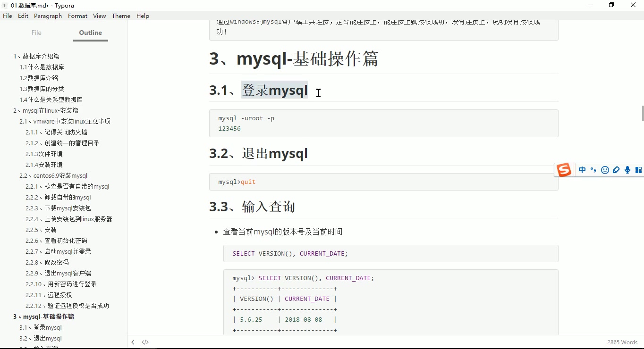The height and width of the screenshot is (349, 644).
Task: Click the Sogou input method logo
Action: click(x=564, y=170)
